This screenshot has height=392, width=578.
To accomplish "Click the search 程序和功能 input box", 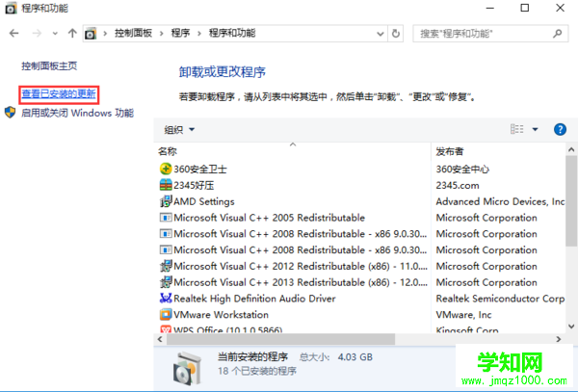I will pyautogui.click(x=490, y=34).
